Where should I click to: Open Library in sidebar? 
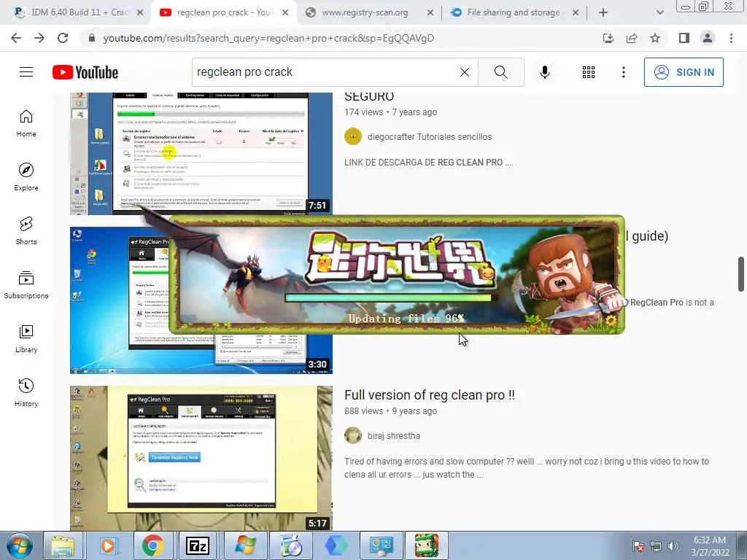(x=26, y=338)
